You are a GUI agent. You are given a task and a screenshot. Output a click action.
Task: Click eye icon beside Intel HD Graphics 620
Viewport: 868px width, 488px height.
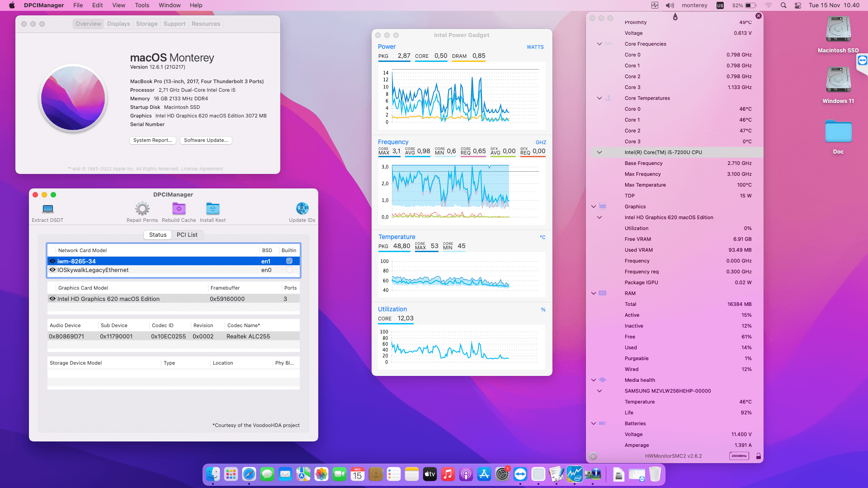pyautogui.click(x=52, y=299)
